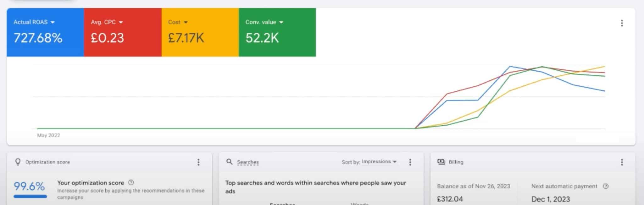Click the £312.04 billing balance
The width and height of the screenshot is (644, 205).
450,199
